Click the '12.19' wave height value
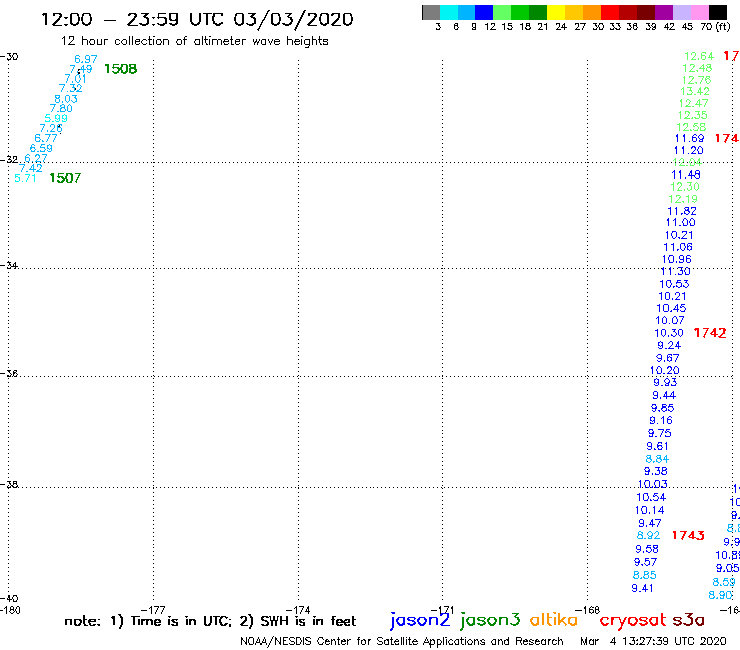Viewport: 740px width, 650px height. [x=683, y=199]
